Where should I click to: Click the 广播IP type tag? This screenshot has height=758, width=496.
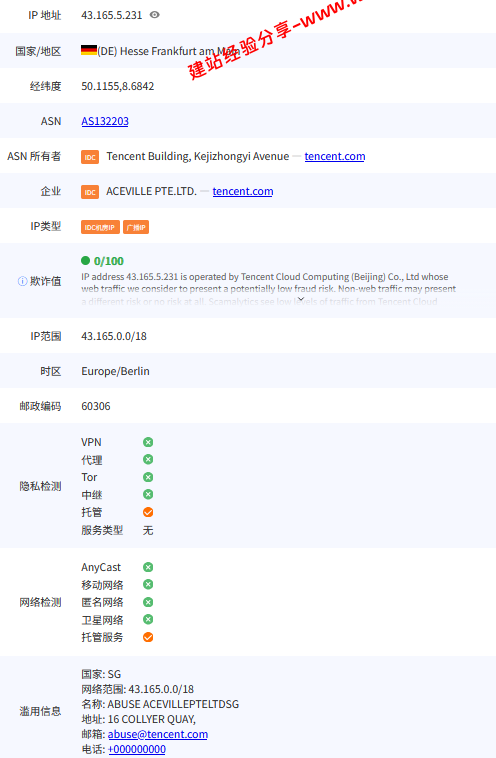pos(136,227)
